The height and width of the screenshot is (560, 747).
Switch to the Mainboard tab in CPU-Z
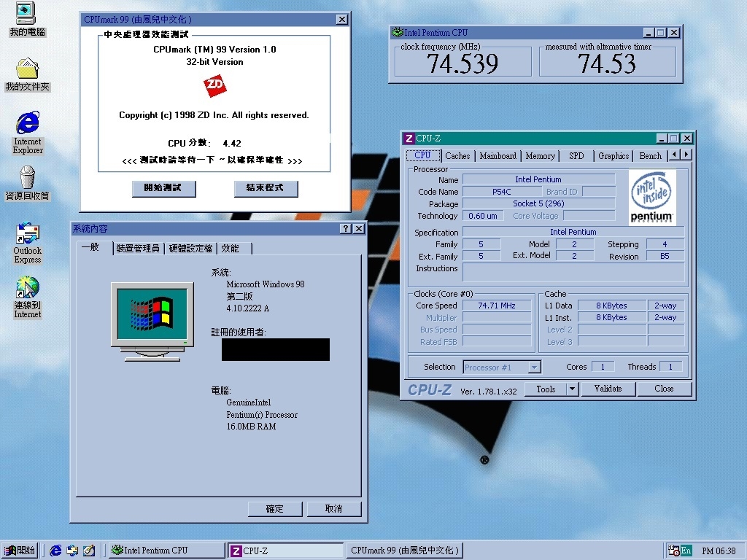tap(498, 156)
